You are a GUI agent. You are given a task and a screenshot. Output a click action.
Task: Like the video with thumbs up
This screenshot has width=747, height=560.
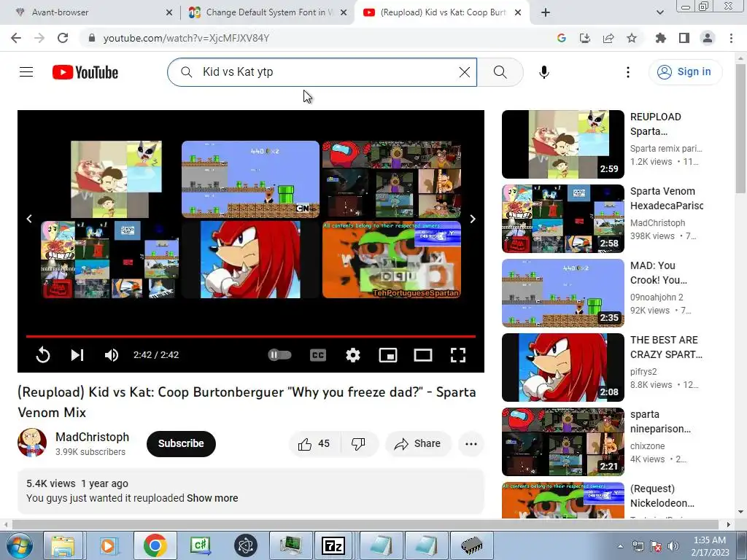click(314, 444)
